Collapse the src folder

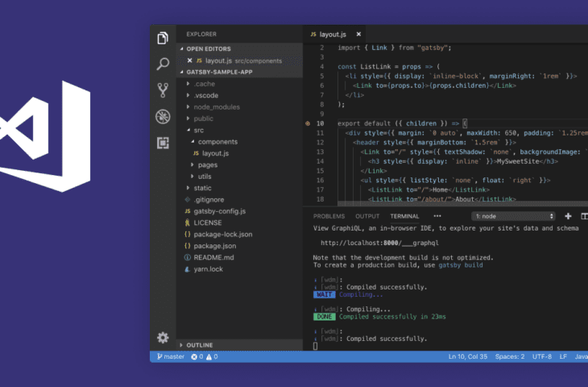(239, 131)
